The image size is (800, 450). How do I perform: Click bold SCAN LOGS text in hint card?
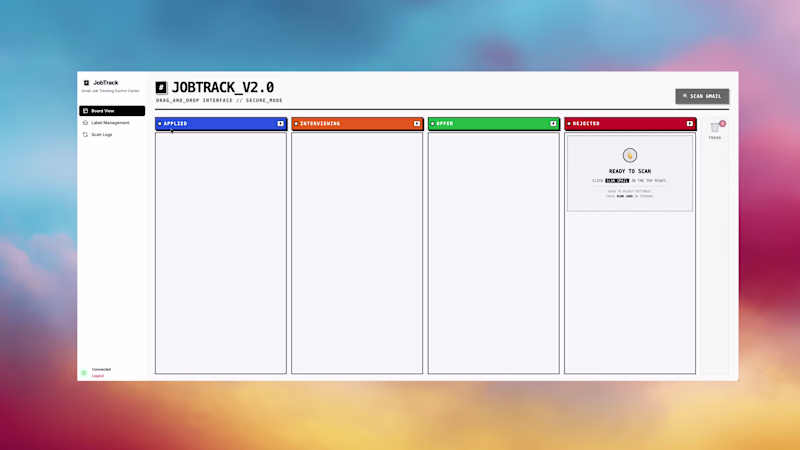tap(624, 196)
